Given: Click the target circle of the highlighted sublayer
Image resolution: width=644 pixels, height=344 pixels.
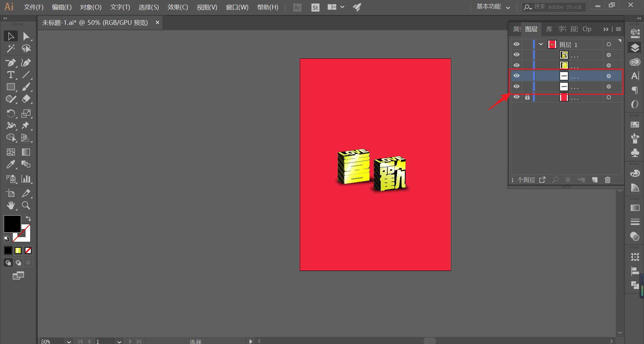Looking at the screenshot, I should pos(609,76).
